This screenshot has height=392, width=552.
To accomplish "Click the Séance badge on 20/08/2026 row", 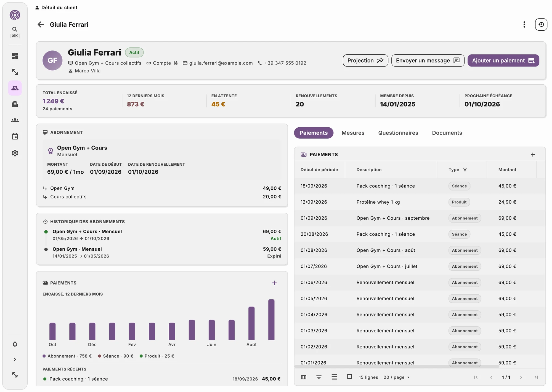I will (459, 234).
